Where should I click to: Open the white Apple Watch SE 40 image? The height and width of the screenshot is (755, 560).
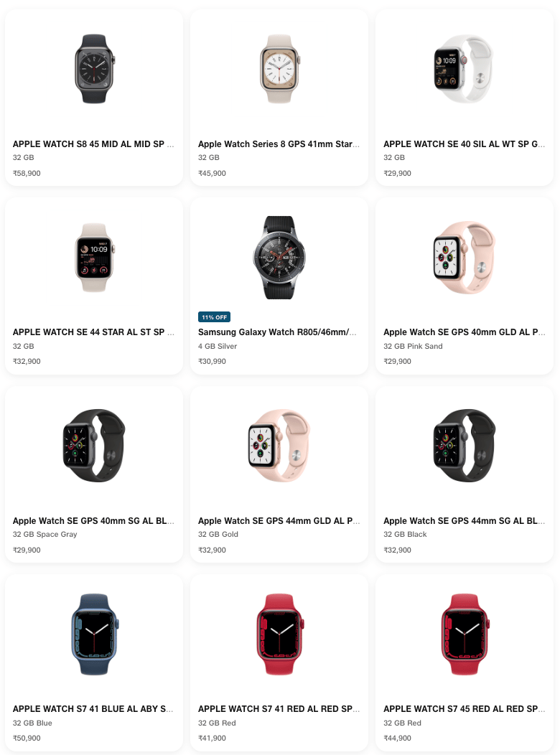tap(465, 68)
